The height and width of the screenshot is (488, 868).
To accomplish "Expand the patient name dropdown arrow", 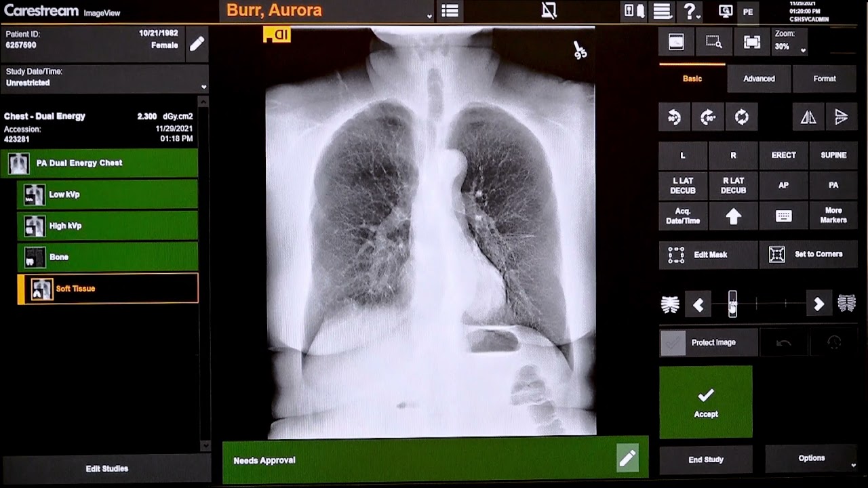I will coord(429,16).
